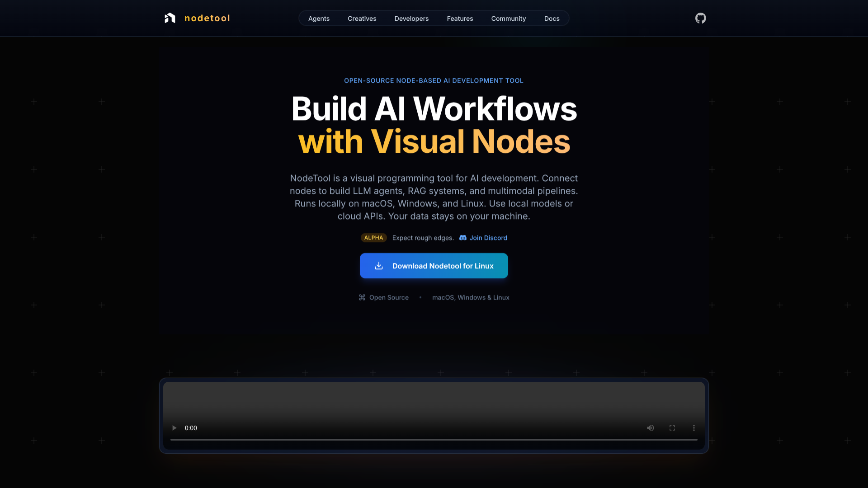Open the Docs navigation tab
The height and width of the screenshot is (488, 868).
tap(552, 19)
